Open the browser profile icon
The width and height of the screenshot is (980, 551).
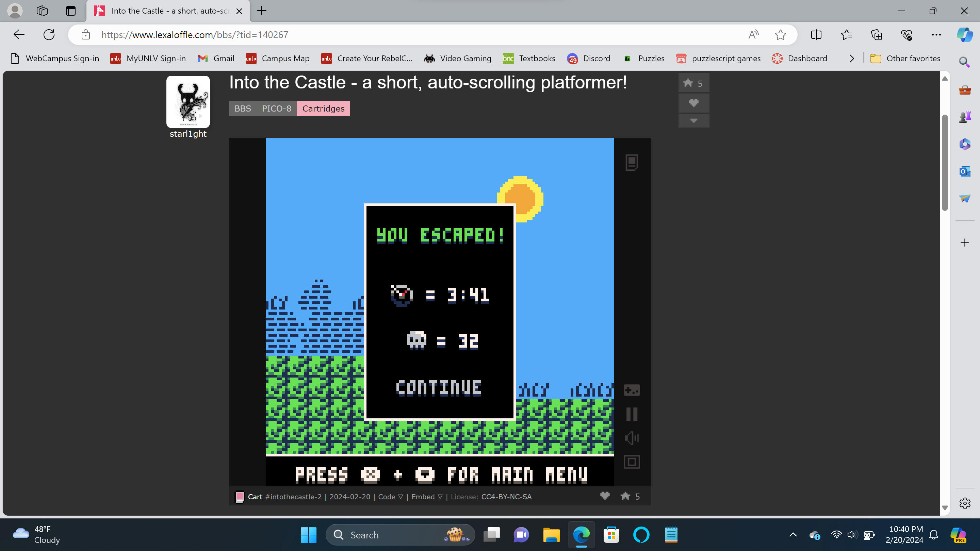click(x=15, y=11)
